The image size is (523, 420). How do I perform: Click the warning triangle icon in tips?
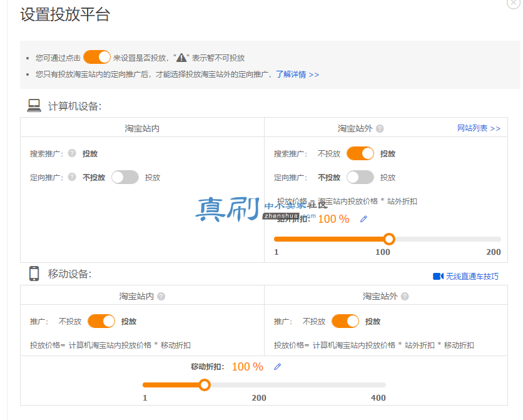coord(181,58)
